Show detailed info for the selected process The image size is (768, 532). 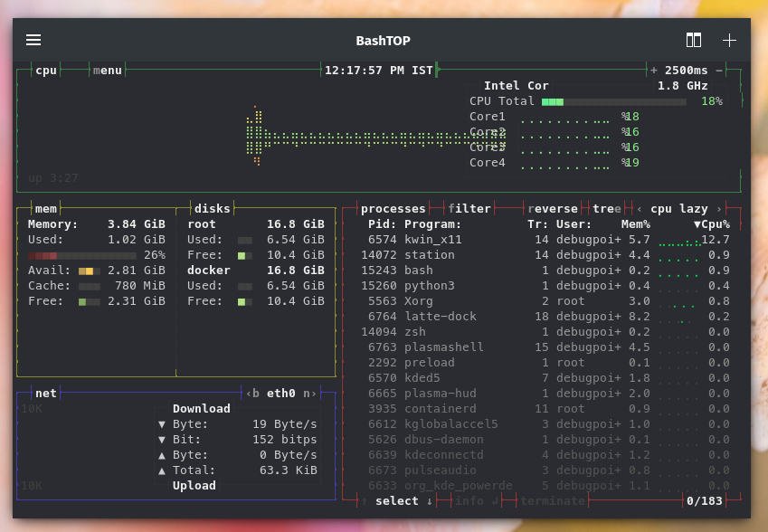(469, 500)
